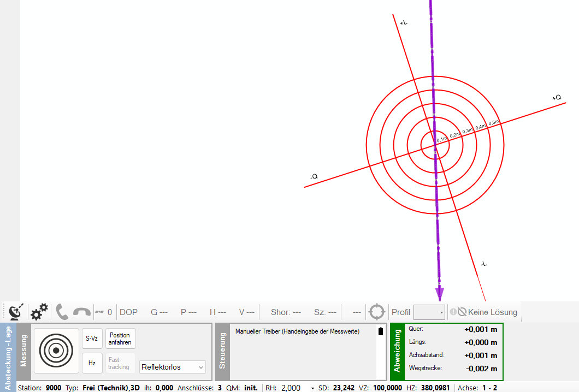The height and width of the screenshot is (392, 579).
Task: Click the Position anfahren button
Action: 120,338
